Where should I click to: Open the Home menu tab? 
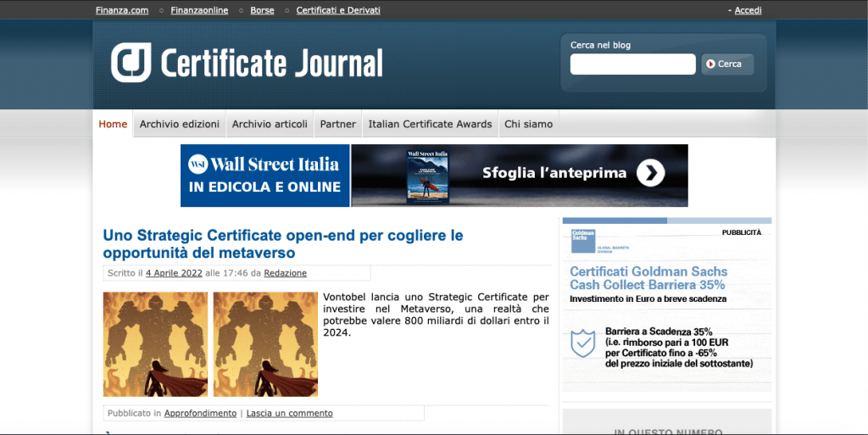coord(113,124)
